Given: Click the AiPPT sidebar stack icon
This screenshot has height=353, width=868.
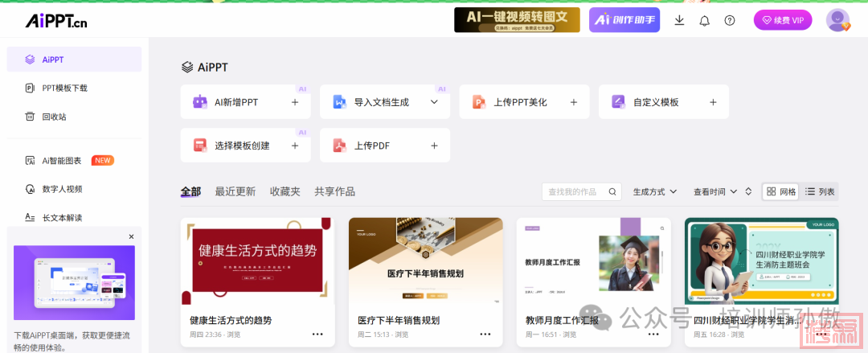Looking at the screenshot, I should tap(30, 60).
